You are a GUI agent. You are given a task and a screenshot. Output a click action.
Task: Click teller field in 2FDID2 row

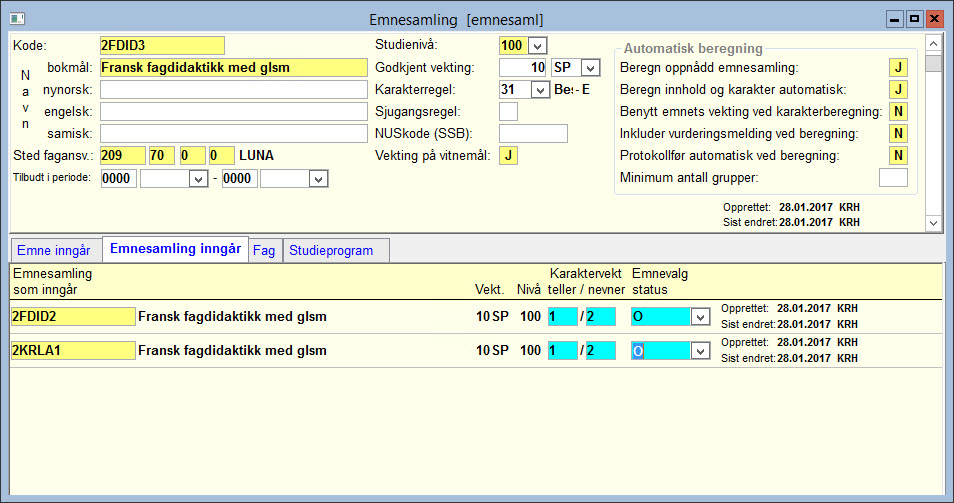point(562,317)
